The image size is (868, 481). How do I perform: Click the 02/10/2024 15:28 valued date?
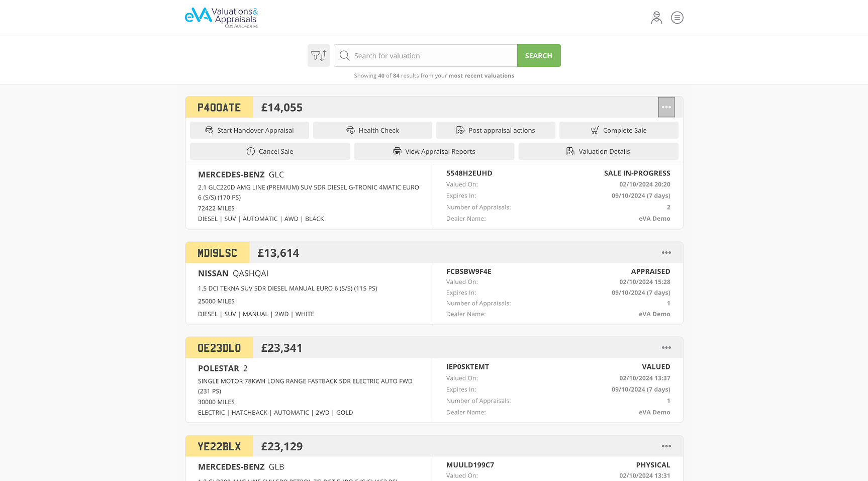(645, 282)
